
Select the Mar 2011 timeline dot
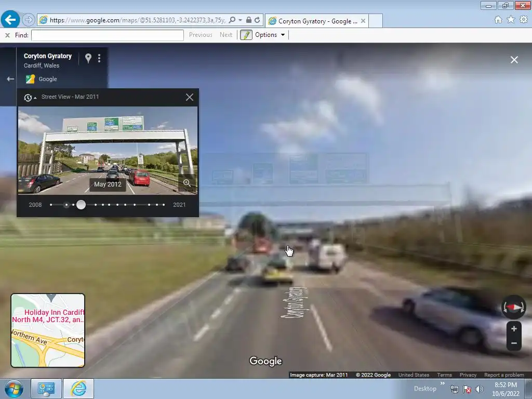66,205
